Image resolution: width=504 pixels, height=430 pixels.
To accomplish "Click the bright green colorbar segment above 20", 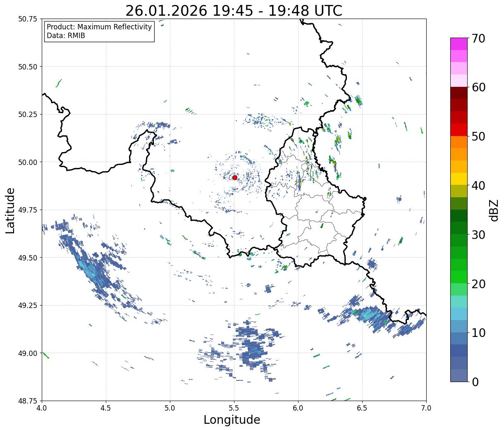I will point(459,277).
